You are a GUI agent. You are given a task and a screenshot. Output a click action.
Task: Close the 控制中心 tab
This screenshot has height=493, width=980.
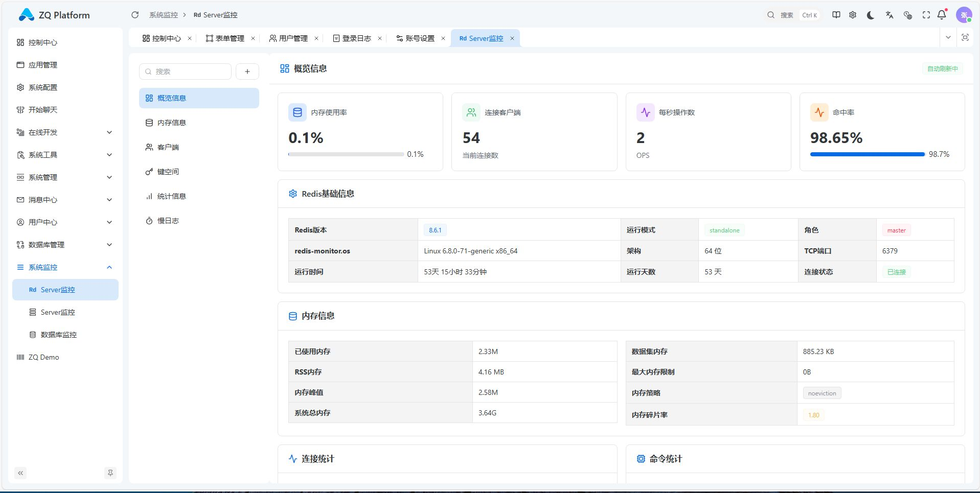[190, 38]
